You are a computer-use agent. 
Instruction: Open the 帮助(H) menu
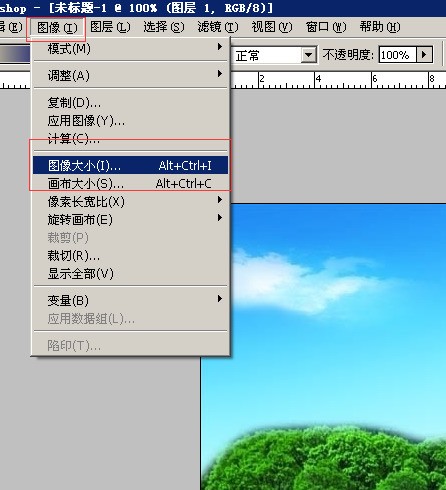tap(380, 27)
